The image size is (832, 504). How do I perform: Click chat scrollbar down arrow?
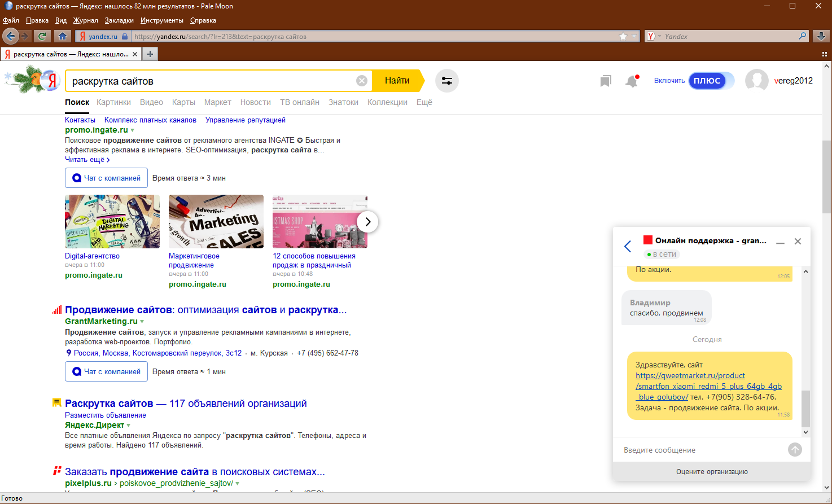click(x=805, y=432)
